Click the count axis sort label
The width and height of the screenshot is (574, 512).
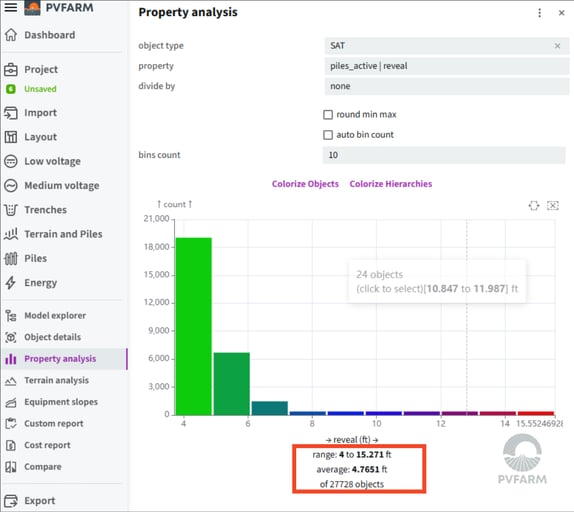(175, 204)
